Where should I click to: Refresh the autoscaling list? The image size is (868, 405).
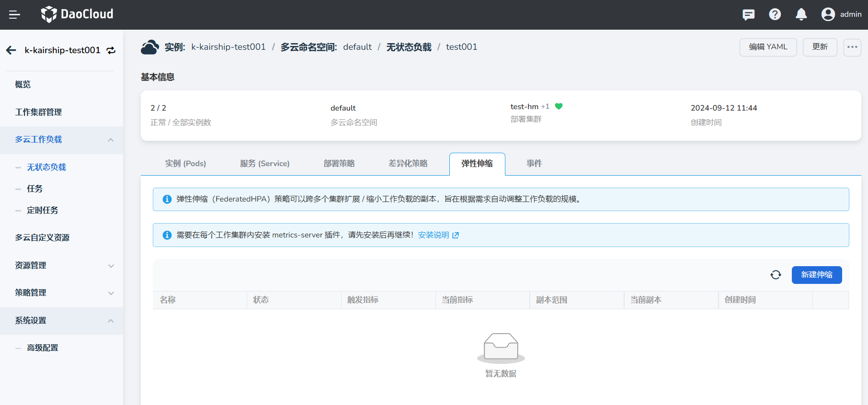[776, 275]
